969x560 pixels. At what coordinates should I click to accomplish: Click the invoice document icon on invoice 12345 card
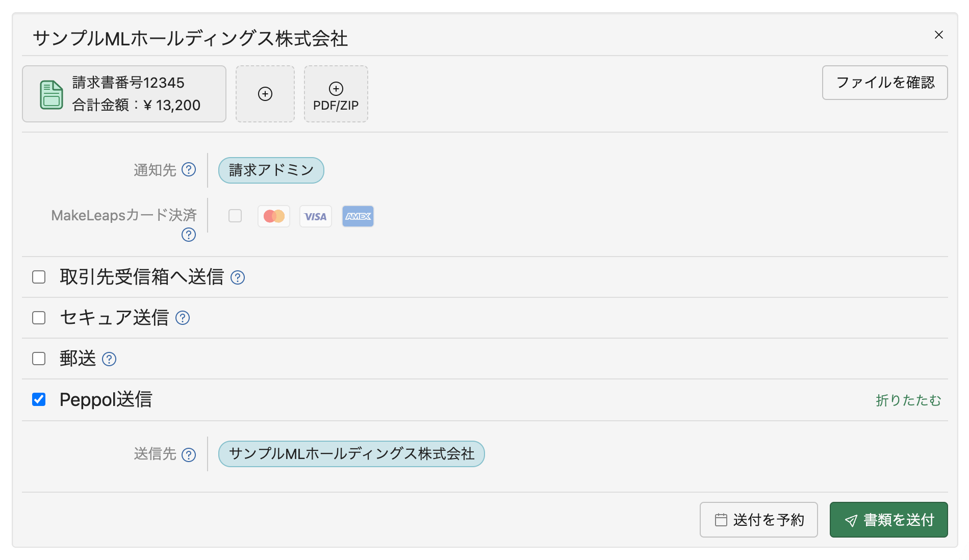click(51, 94)
